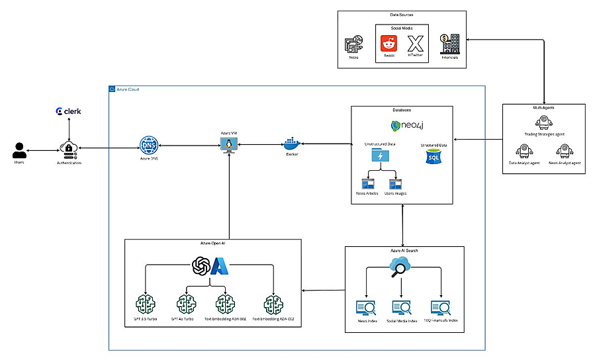Select the Unstructured Data storage icon
Viewport: 597px width, 364px height.
(x=381, y=156)
